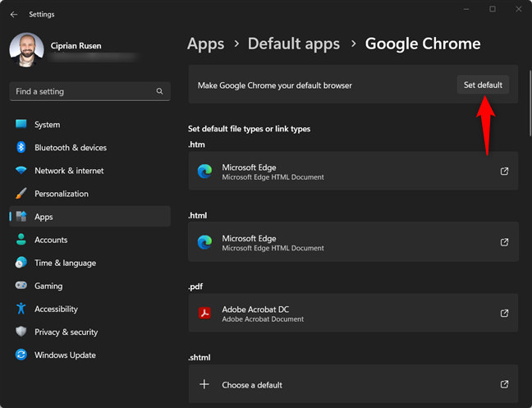Image resolution: width=532 pixels, height=408 pixels.
Task: Click the Bluetooth icon in sidebar
Action: pyautogui.click(x=21, y=147)
